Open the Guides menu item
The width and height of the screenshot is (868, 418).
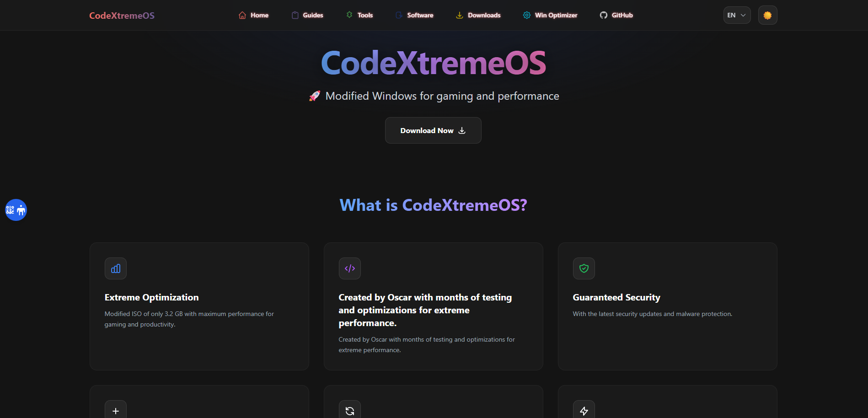pyautogui.click(x=307, y=15)
